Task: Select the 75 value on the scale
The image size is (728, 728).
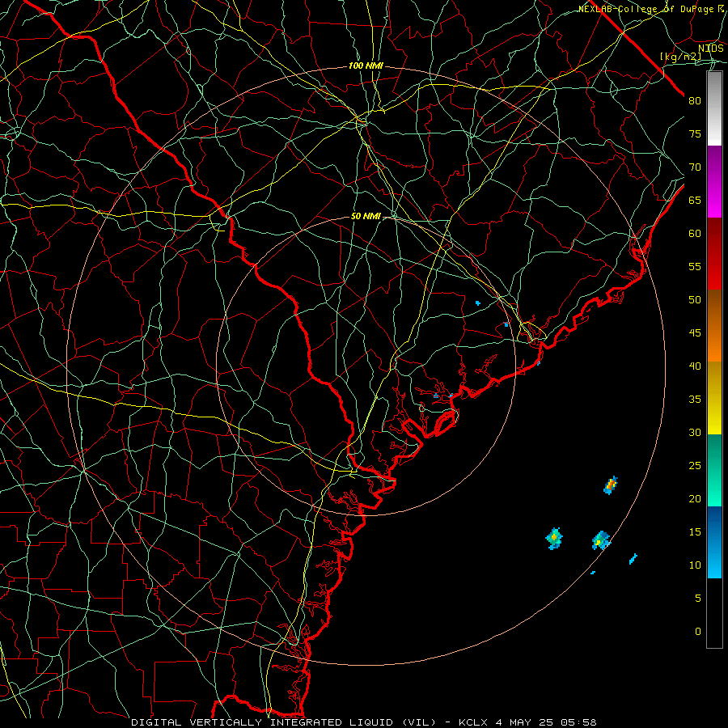Action: click(x=695, y=133)
